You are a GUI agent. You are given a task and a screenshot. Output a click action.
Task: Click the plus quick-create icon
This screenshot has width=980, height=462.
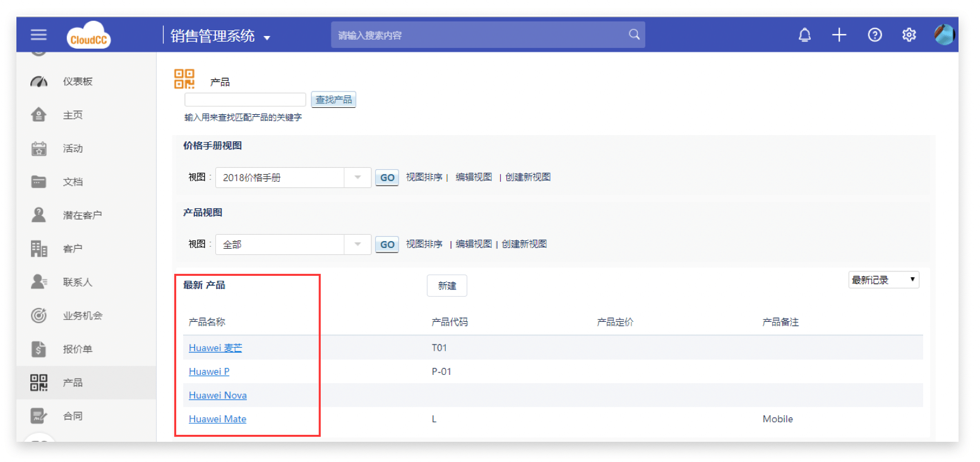click(839, 35)
